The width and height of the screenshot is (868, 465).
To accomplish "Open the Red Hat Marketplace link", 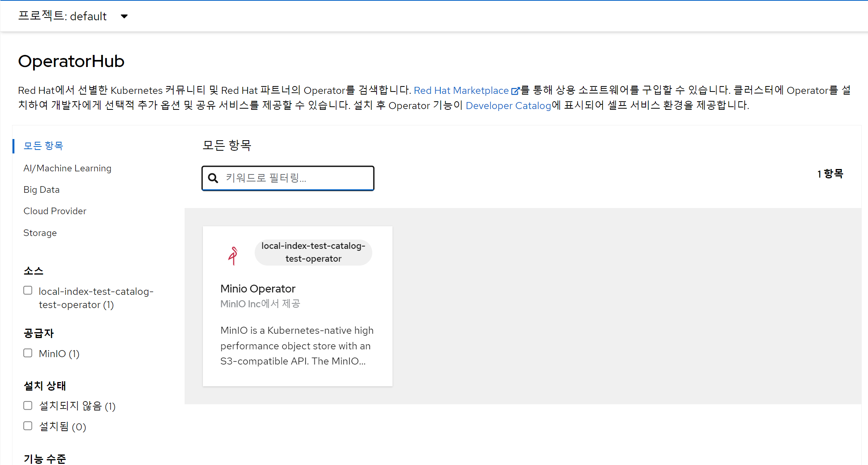I will tap(461, 90).
